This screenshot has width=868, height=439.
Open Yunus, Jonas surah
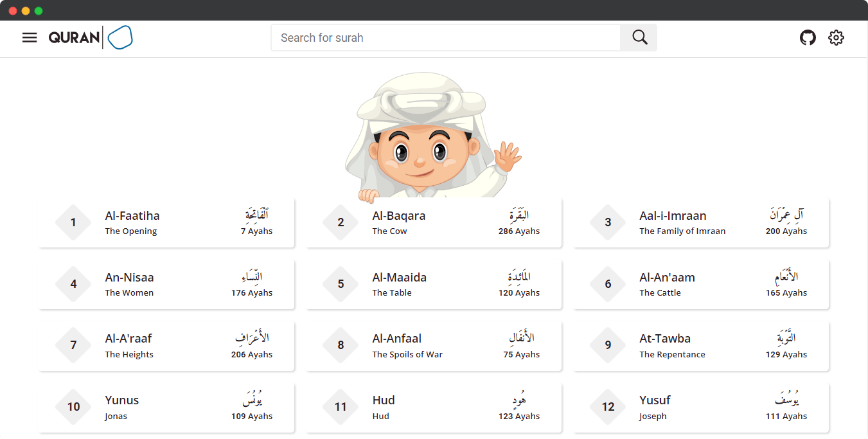coord(166,407)
